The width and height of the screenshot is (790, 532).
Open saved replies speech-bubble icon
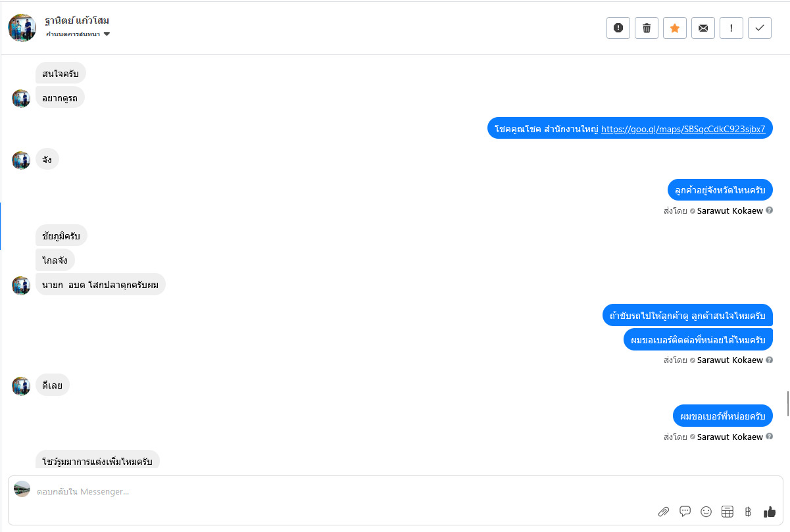[685, 512]
